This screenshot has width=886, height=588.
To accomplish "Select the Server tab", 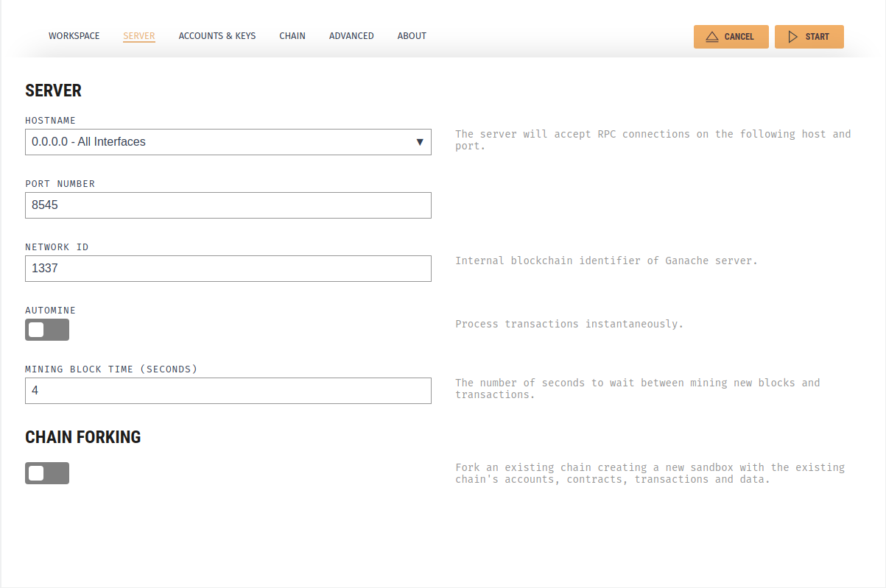I will pyautogui.click(x=139, y=35).
